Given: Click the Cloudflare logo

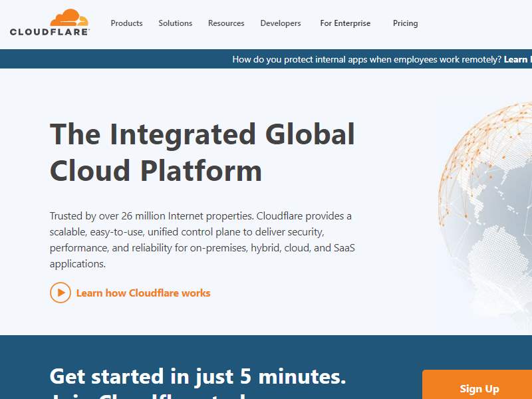Looking at the screenshot, I should click(49, 23).
